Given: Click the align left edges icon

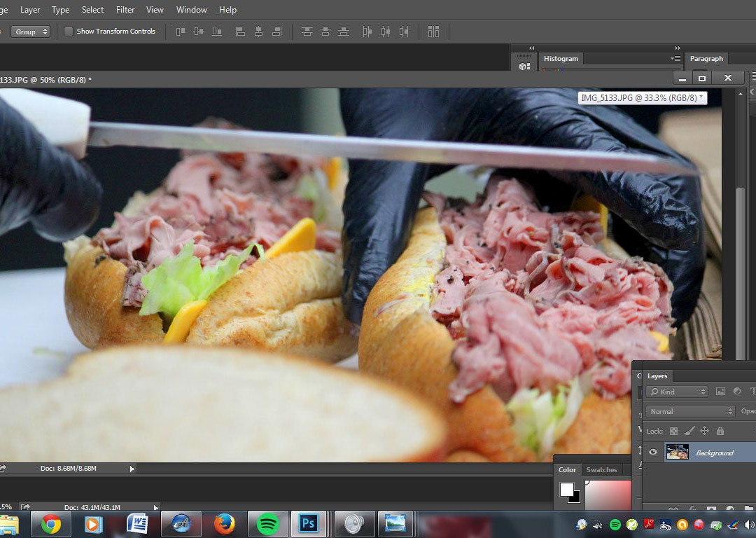Looking at the screenshot, I should pos(240,32).
